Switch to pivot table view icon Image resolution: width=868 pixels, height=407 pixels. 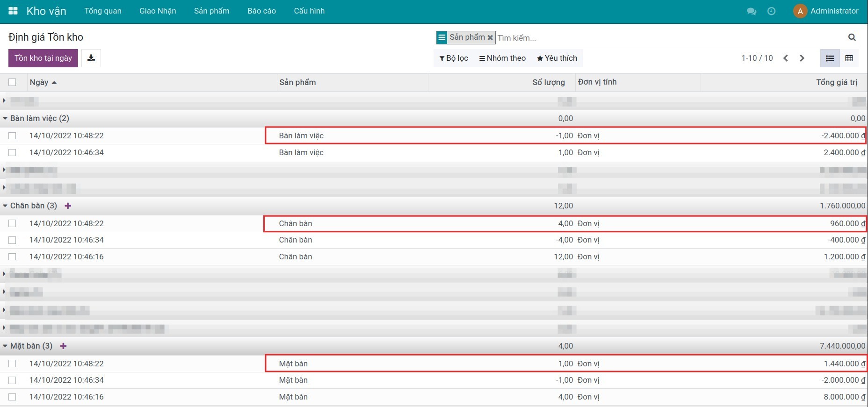click(849, 58)
